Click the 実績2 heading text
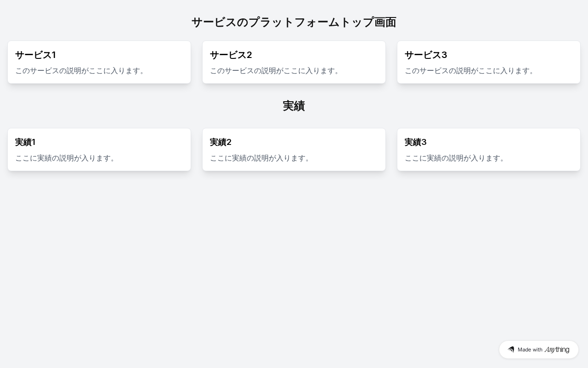The width and height of the screenshot is (588, 368). 220,142
